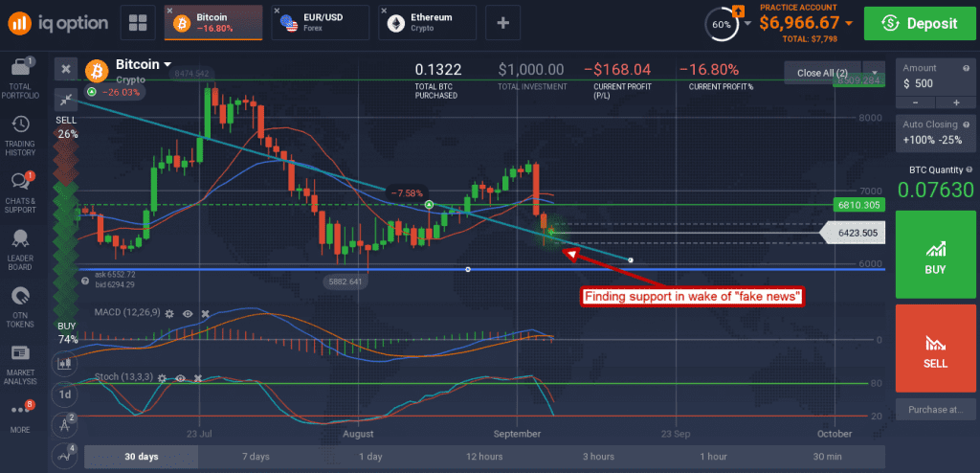Image resolution: width=980 pixels, height=473 pixels.
Task: Open the asset grid layout icon
Action: point(138,23)
